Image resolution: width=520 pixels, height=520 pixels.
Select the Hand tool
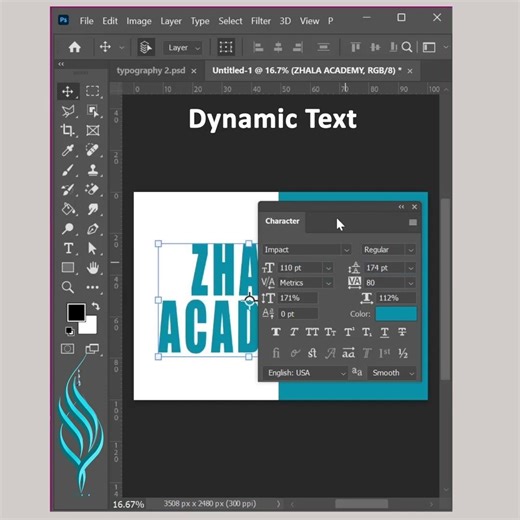pyautogui.click(x=93, y=268)
